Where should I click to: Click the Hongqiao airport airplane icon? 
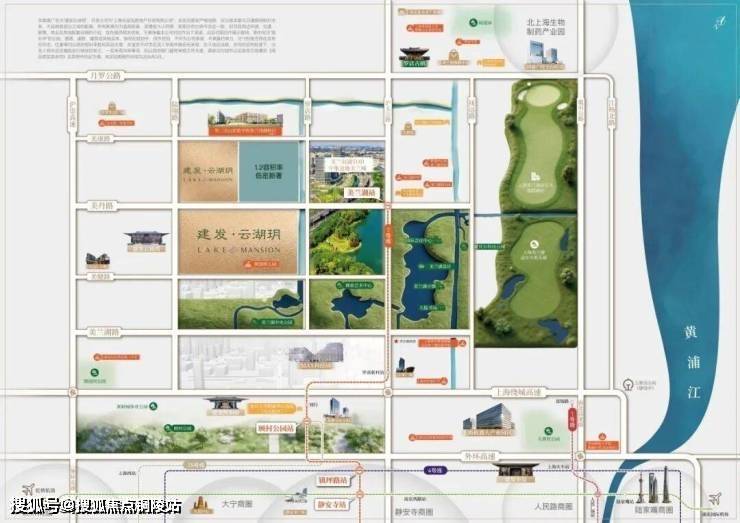pyautogui.click(x=28, y=489)
